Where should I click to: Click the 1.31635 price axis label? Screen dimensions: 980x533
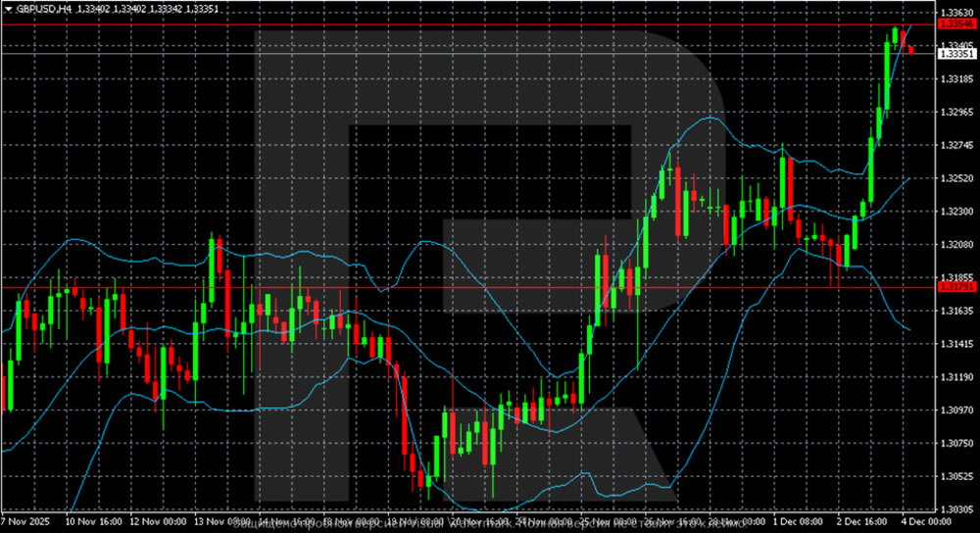point(956,311)
